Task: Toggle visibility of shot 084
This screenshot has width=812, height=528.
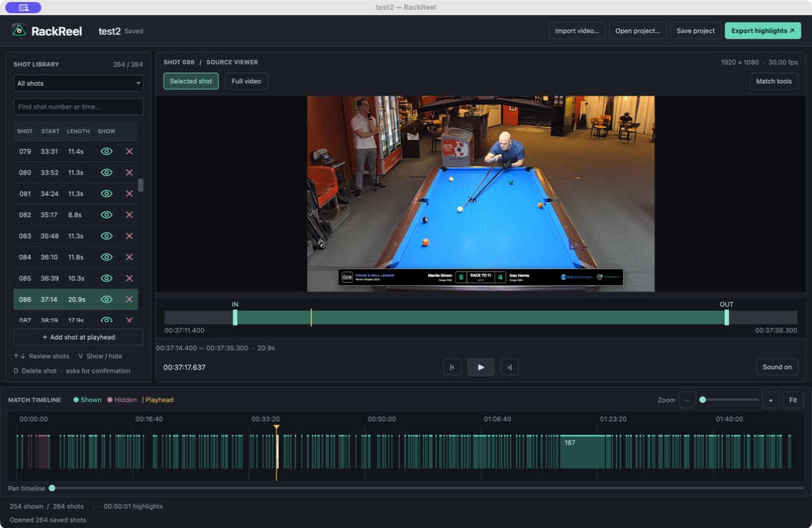Action: [106, 257]
